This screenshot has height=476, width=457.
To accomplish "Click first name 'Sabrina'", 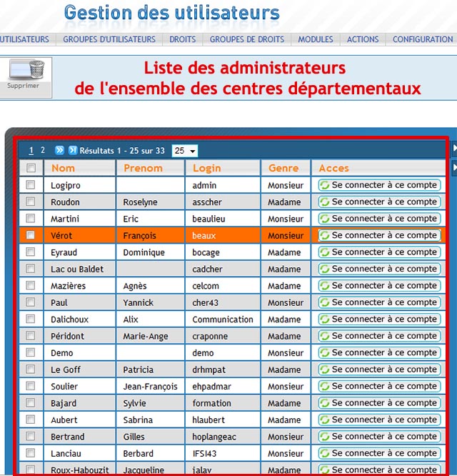I will tap(138, 420).
